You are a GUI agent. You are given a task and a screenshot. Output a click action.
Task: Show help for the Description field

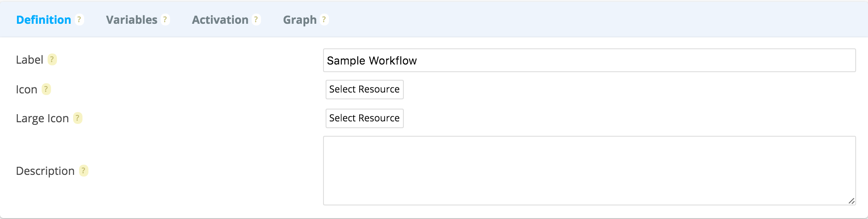pyautogui.click(x=84, y=171)
